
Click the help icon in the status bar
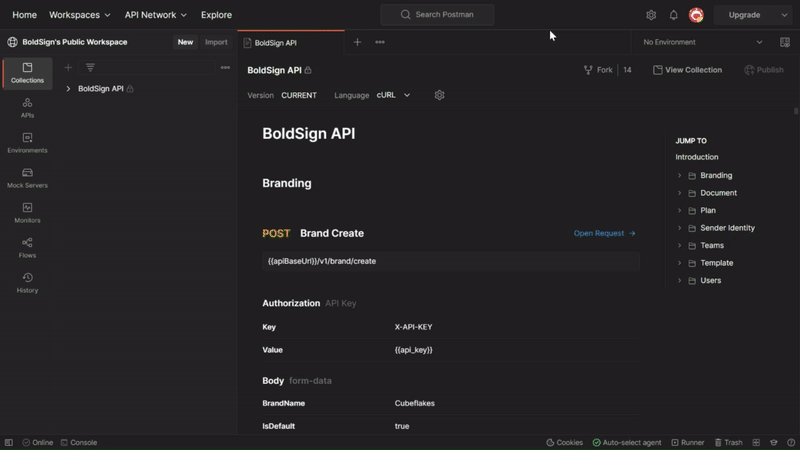(x=791, y=442)
